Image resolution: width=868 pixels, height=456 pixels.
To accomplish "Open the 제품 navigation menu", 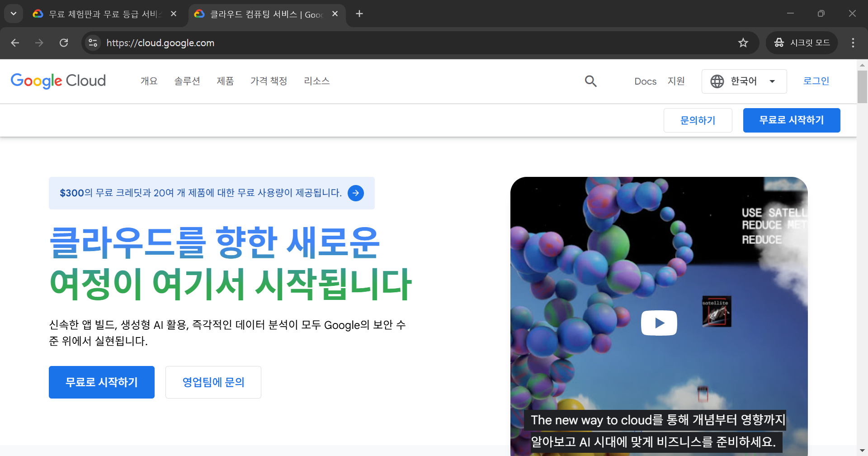I will tap(225, 81).
